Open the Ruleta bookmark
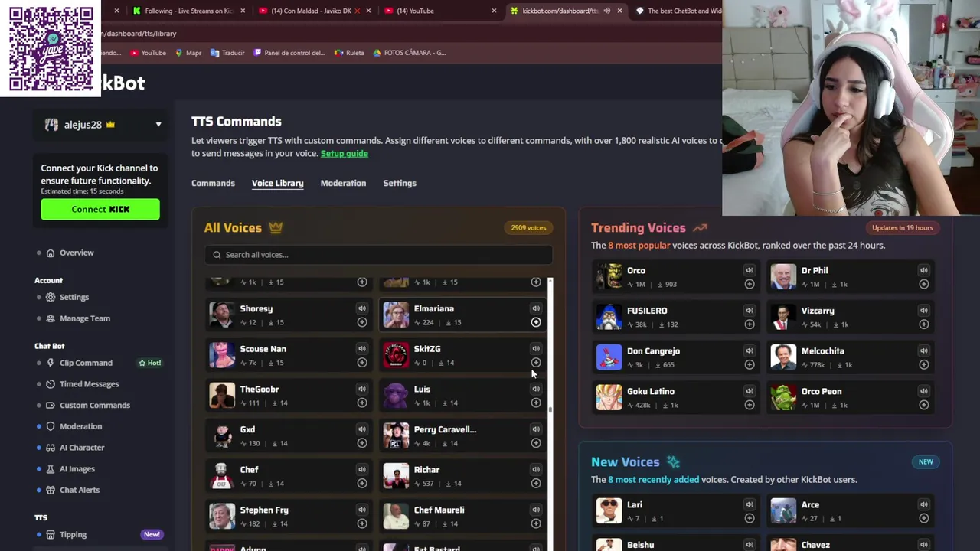This screenshot has height=551, width=980. (349, 53)
